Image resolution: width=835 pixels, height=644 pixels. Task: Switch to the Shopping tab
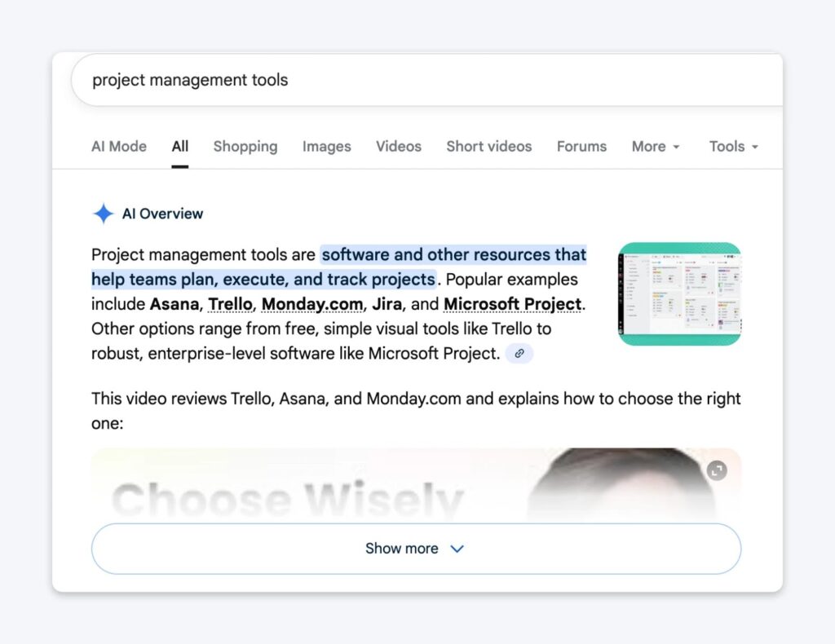[245, 147]
